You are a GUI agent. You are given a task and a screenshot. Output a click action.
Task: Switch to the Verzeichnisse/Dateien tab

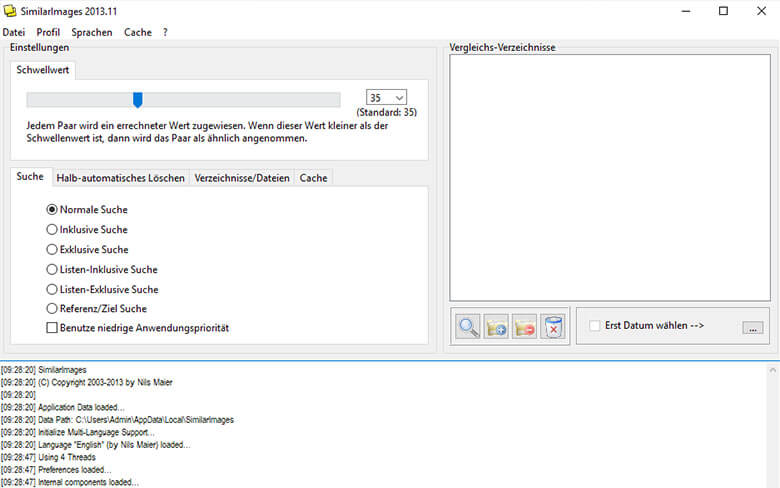click(242, 178)
